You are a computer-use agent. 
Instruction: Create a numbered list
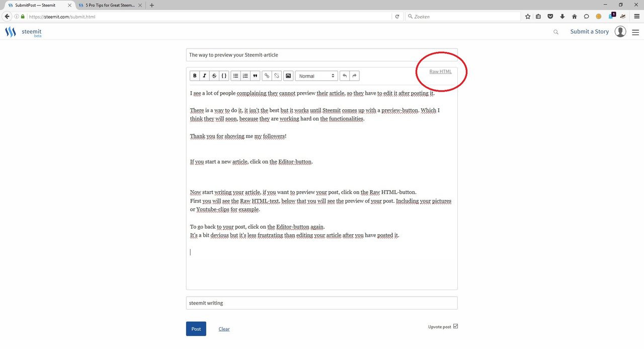pos(246,76)
